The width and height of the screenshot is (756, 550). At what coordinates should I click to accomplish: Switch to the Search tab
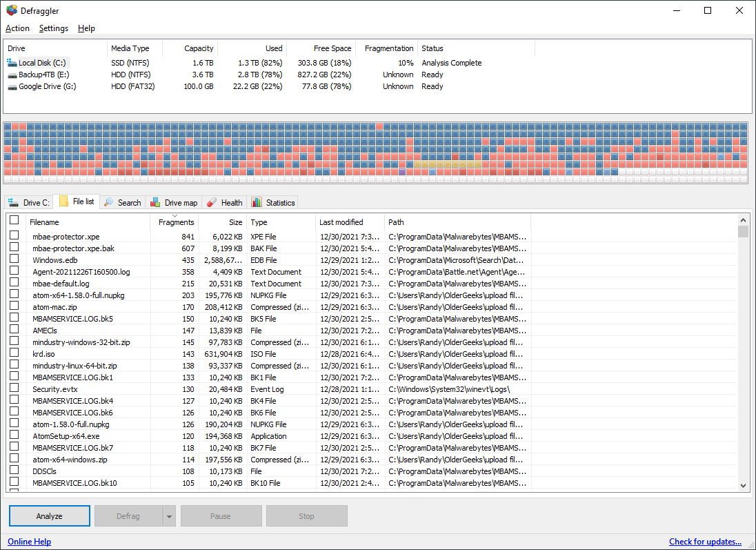tap(123, 203)
